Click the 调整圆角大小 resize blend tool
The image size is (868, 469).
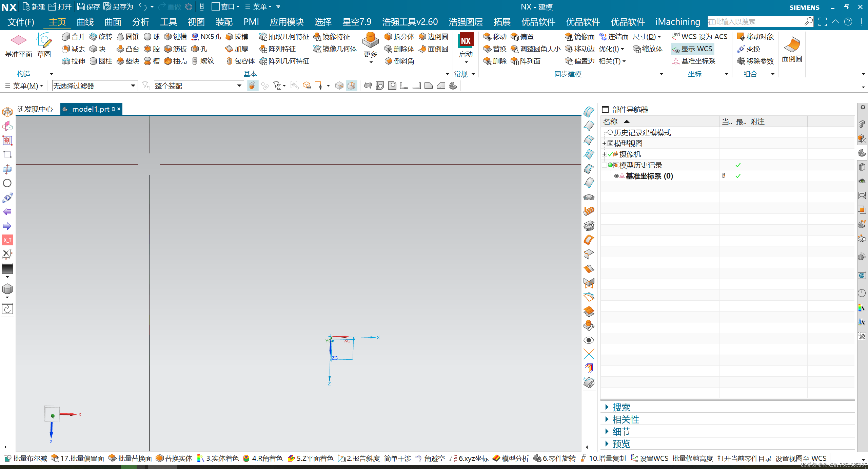point(536,49)
